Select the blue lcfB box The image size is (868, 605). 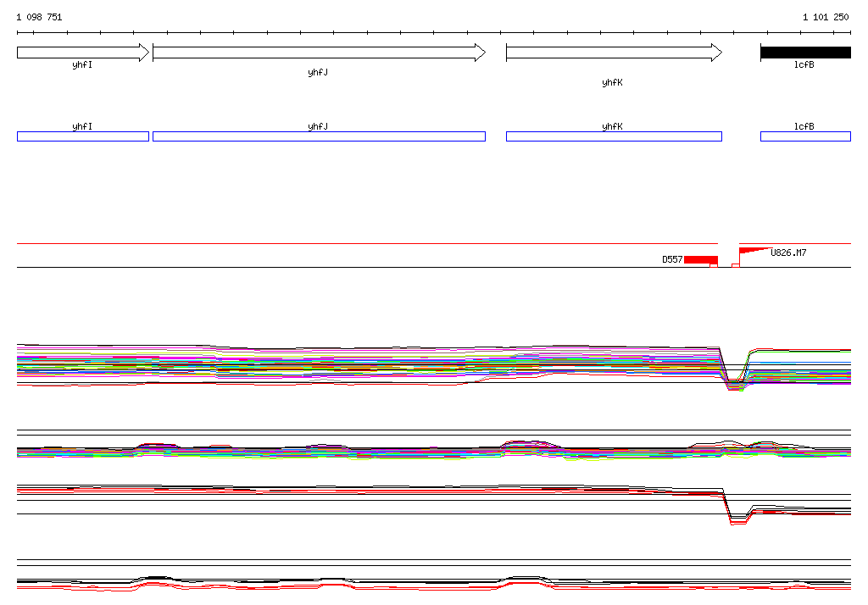[805, 136]
